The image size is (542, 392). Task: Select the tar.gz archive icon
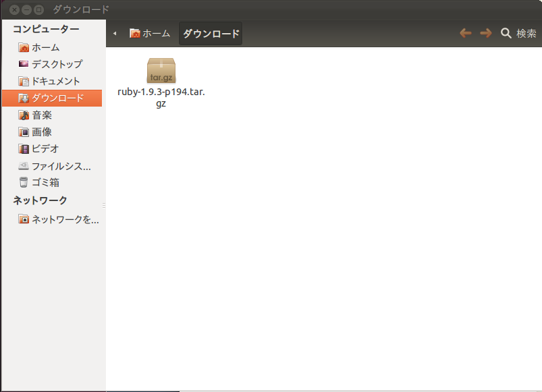(x=161, y=70)
